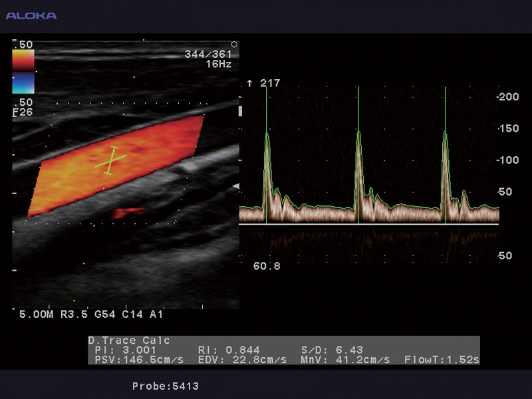
Task: Click the small circle above the frame counter
Action: [x=233, y=45]
